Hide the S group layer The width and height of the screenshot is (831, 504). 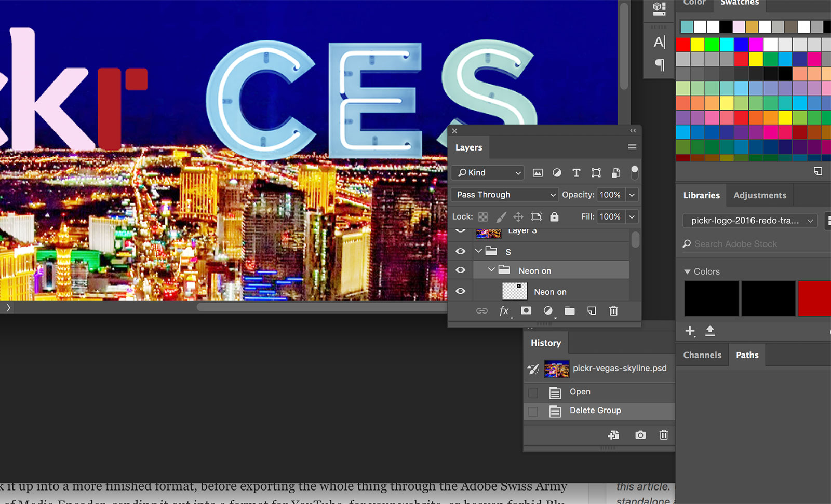coord(461,251)
